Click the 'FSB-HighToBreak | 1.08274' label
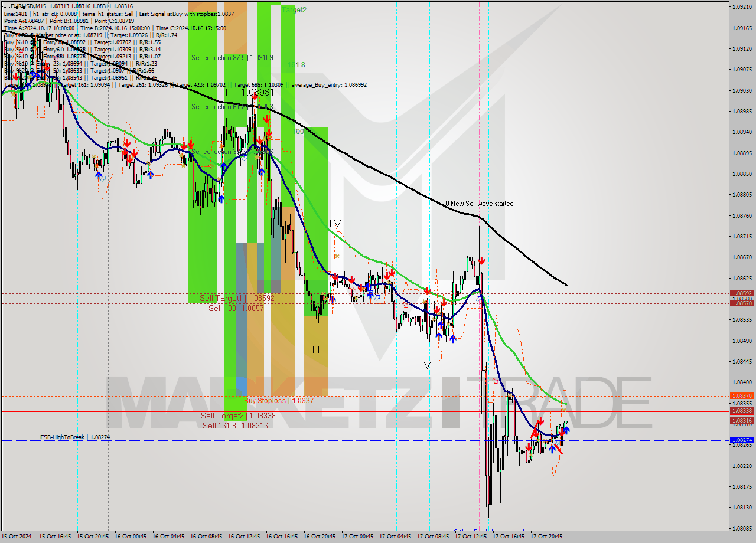The height and width of the screenshot is (543, 756). click(75, 437)
